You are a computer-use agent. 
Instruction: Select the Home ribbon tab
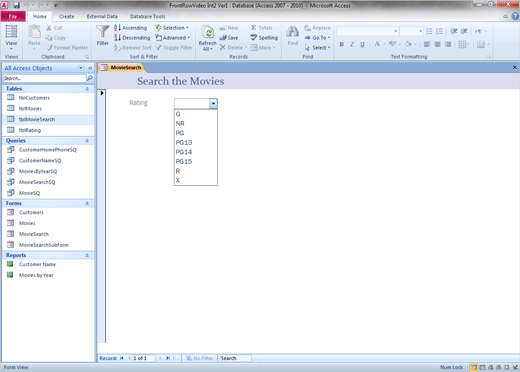pyautogui.click(x=40, y=16)
